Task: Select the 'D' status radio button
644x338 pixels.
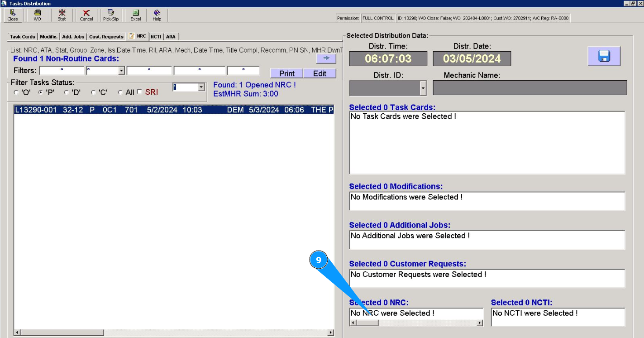Action: (67, 92)
